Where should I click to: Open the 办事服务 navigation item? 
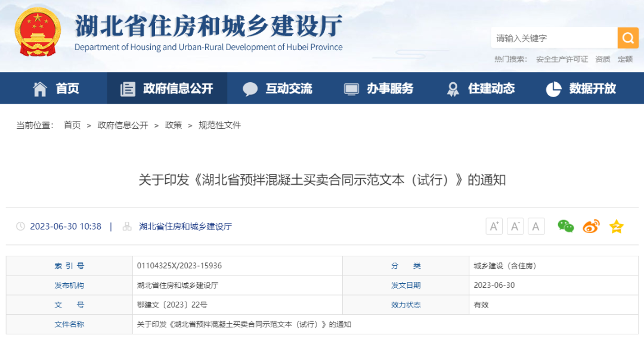(379, 89)
